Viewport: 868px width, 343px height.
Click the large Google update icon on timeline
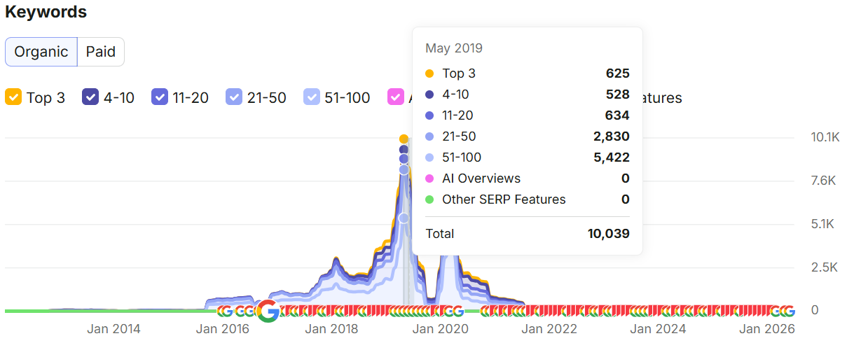point(268,311)
